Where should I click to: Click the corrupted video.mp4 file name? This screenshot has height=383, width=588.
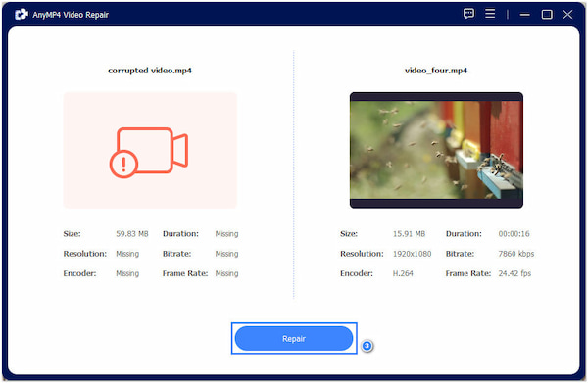150,71
